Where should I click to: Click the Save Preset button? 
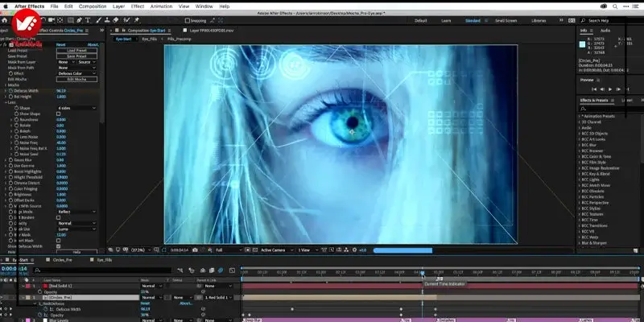click(x=76, y=56)
